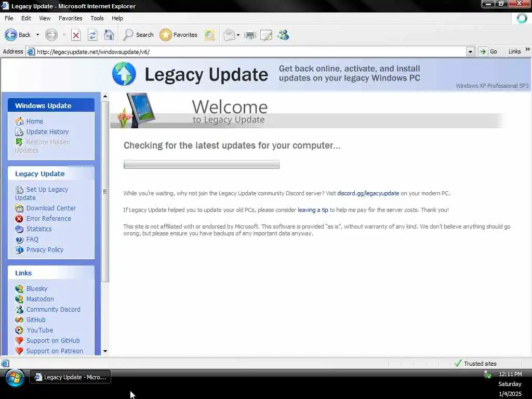The height and width of the screenshot is (399, 532).
Task: Print the page with printer icon
Action: 250,35
